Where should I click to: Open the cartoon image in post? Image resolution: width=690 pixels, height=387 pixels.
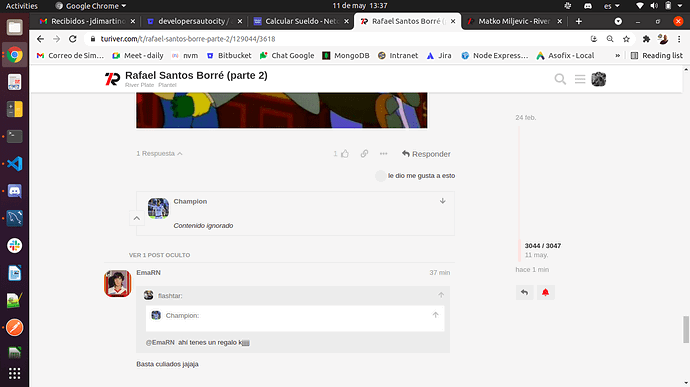(282, 110)
